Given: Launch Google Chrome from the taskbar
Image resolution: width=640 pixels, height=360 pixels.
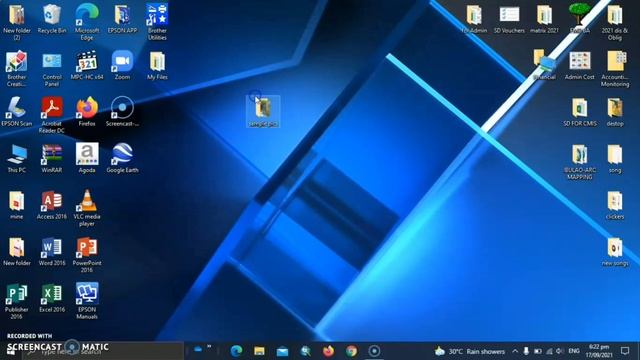Looking at the screenshot, I should [x=351, y=351].
